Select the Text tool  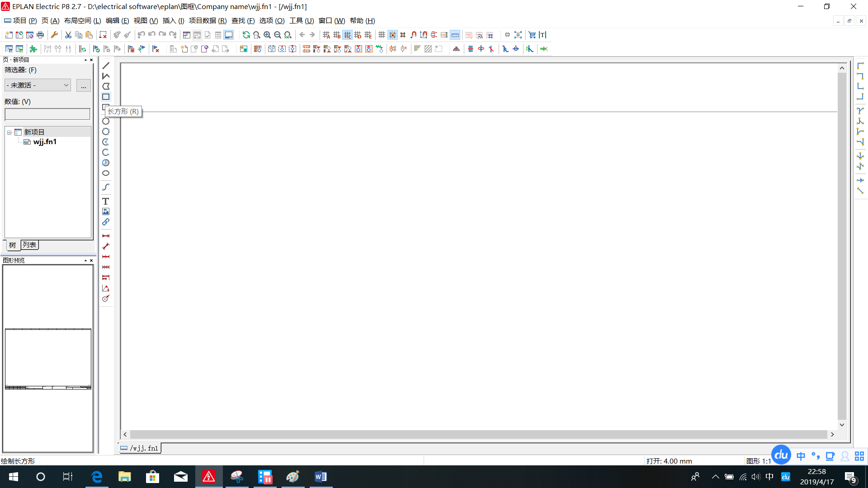106,201
